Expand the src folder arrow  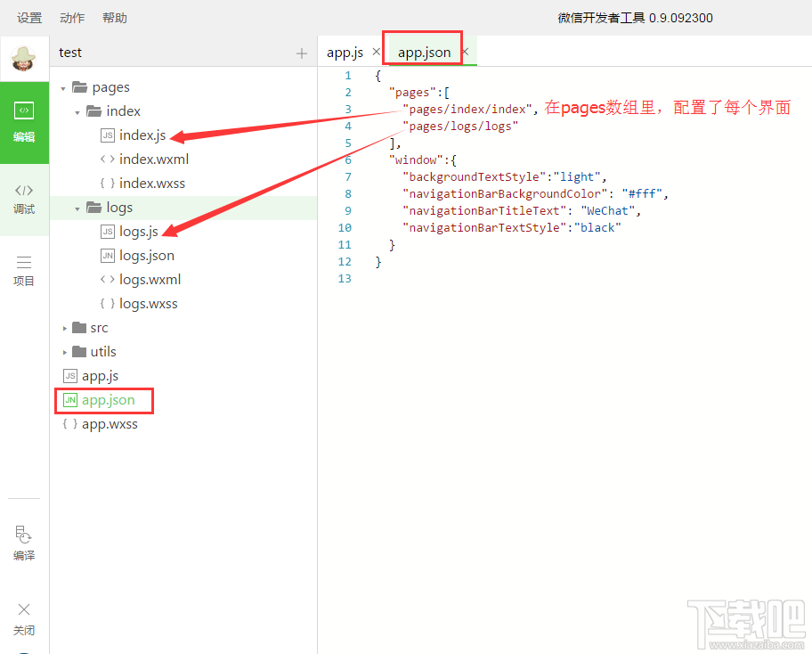(65, 328)
